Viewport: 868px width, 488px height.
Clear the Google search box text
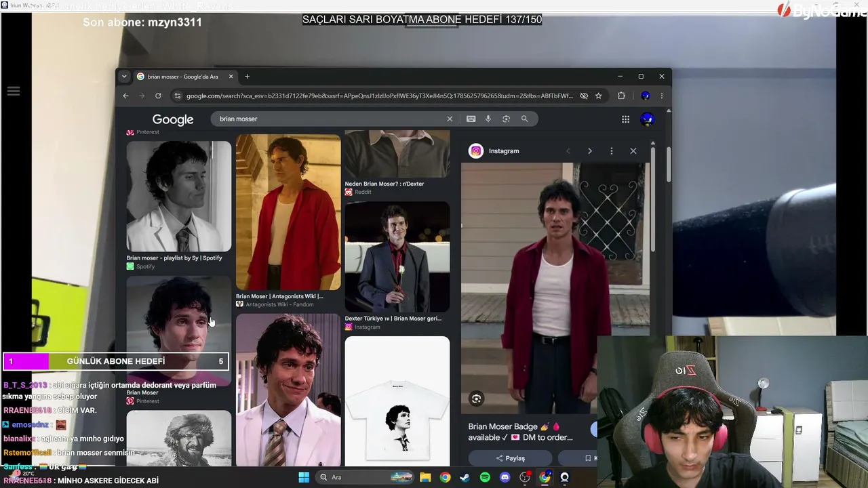click(449, 119)
